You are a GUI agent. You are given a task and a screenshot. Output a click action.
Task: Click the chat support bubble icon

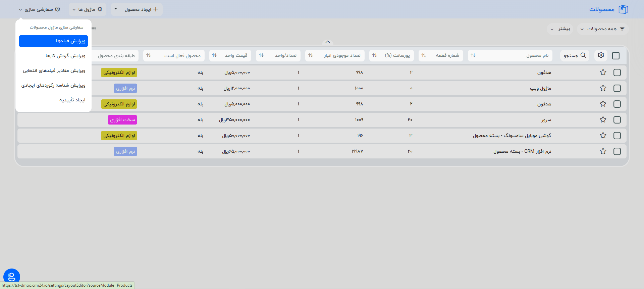12,277
